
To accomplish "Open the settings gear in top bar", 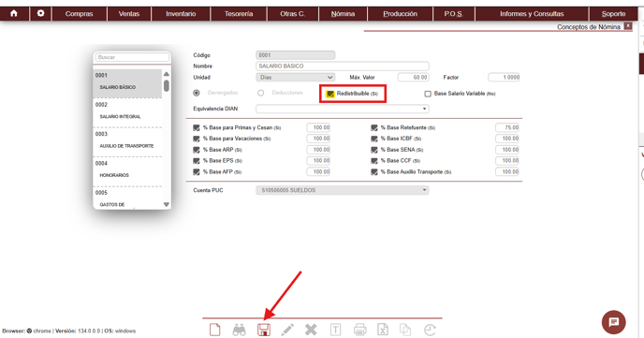I will click(x=40, y=13).
